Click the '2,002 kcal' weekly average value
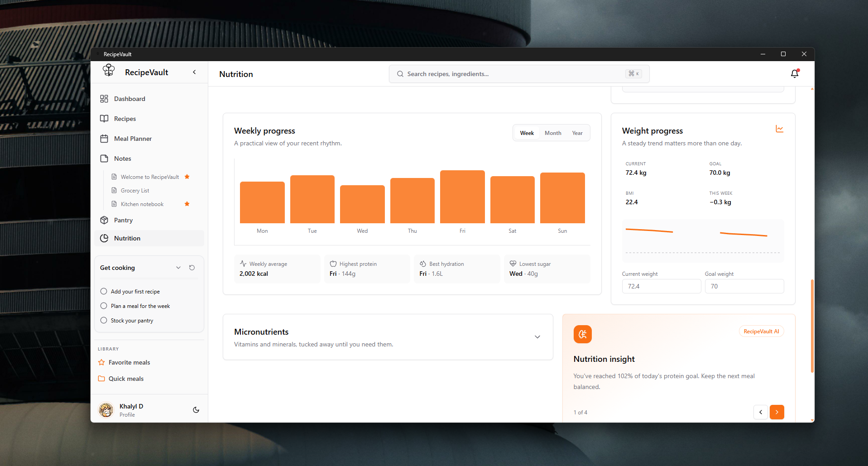Screen dimensions: 868x466 coord(254,274)
